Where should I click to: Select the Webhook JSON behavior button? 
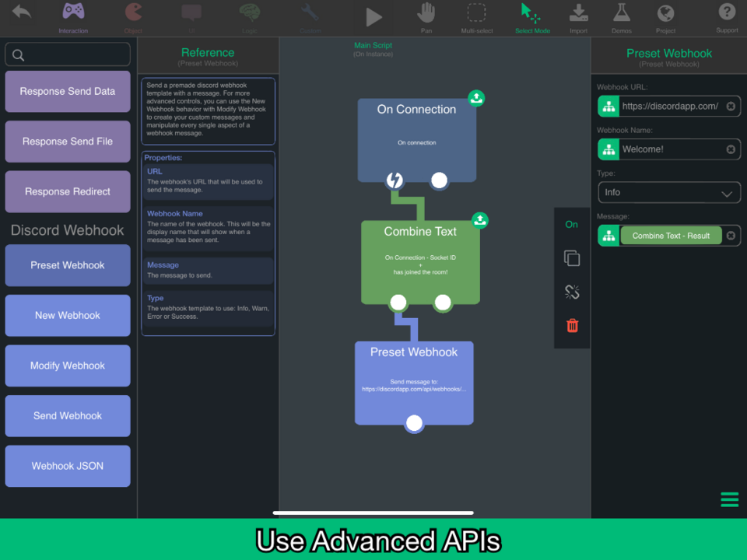click(68, 466)
